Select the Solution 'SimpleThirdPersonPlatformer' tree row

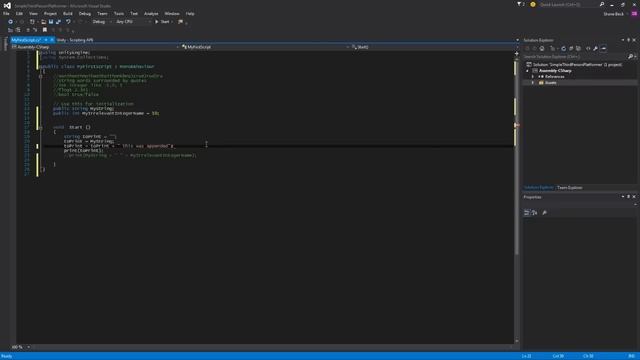point(575,64)
